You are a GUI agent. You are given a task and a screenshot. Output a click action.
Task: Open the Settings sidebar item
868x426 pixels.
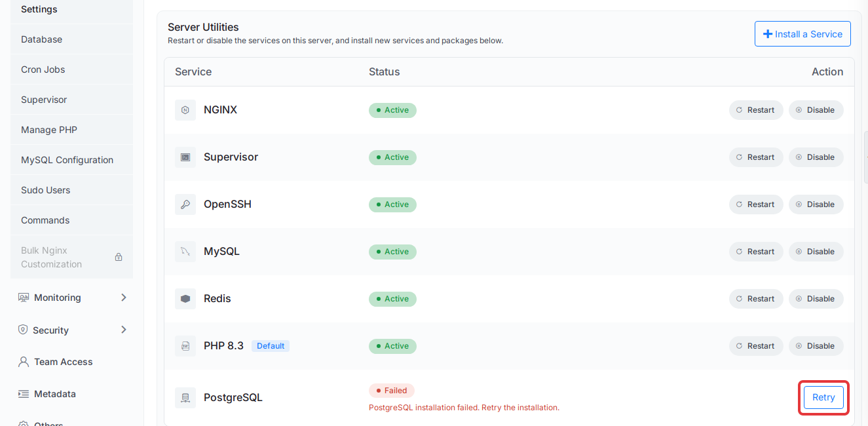coord(71,10)
